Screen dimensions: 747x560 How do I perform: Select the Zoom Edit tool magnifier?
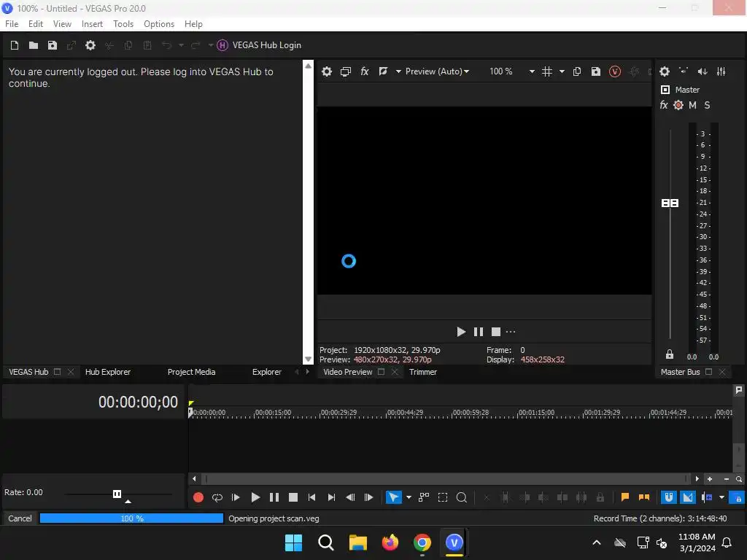coord(461,497)
